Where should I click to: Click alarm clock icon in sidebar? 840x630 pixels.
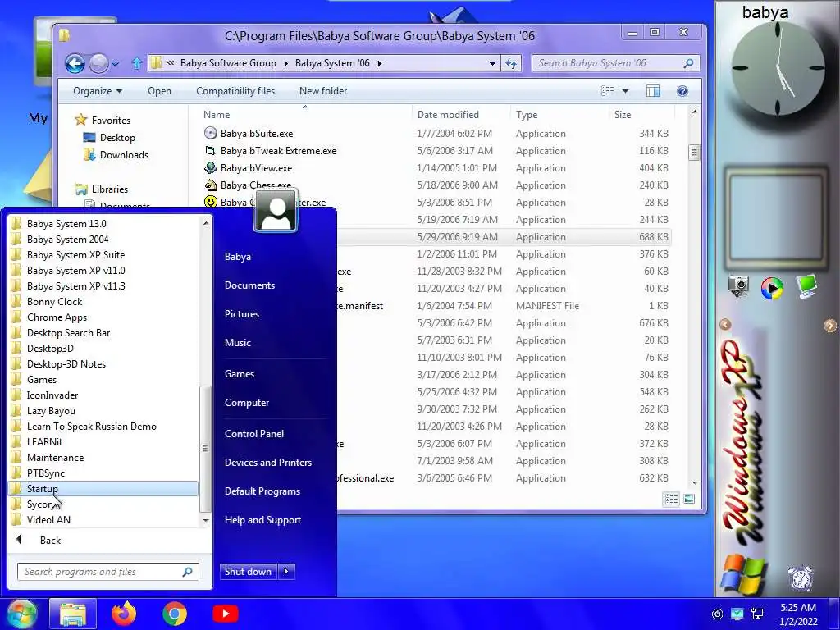(801, 578)
